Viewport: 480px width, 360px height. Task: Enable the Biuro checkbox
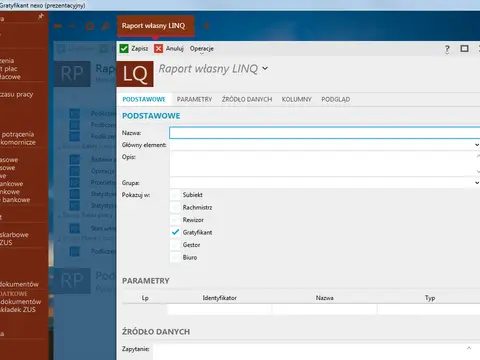pos(175,257)
